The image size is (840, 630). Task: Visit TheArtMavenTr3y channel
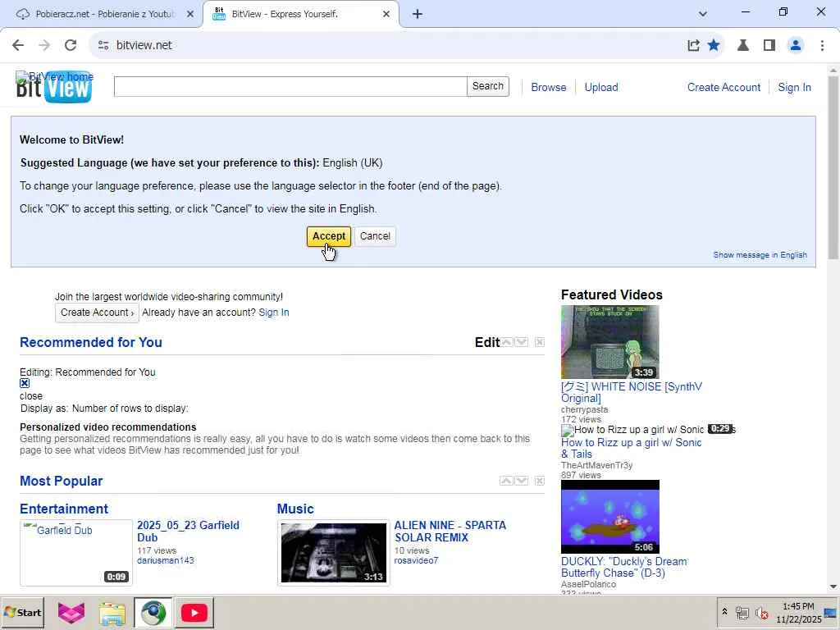click(x=597, y=466)
